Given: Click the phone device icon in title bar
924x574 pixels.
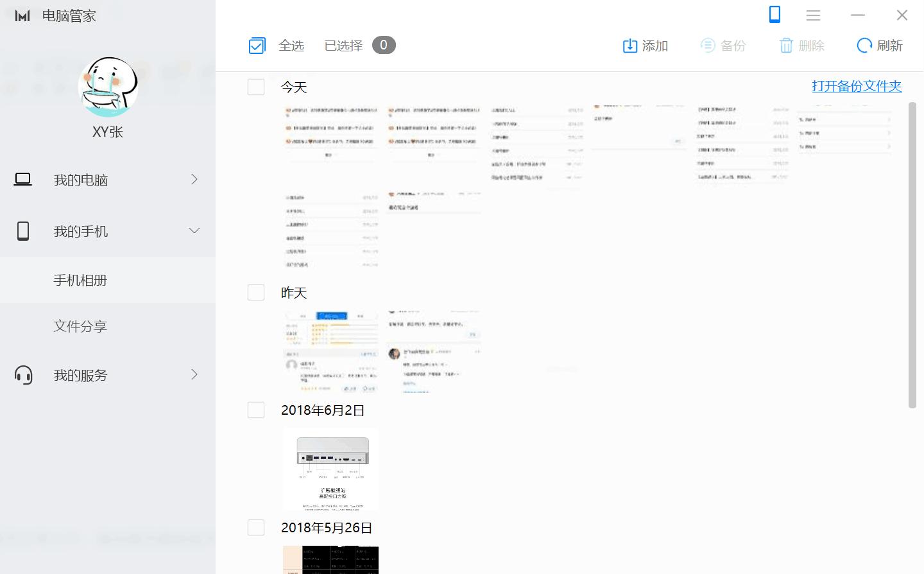Looking at the screenshot, I should point(774,15).
